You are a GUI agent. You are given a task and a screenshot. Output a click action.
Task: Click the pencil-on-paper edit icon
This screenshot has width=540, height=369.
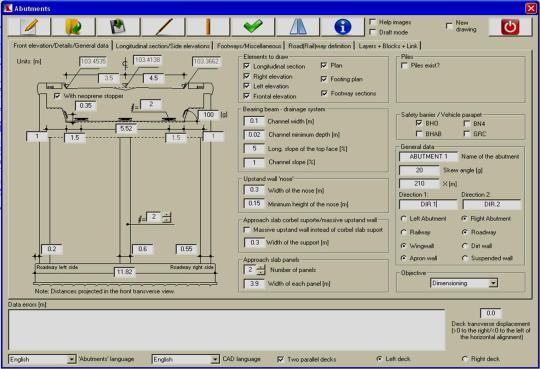(29, 27)
